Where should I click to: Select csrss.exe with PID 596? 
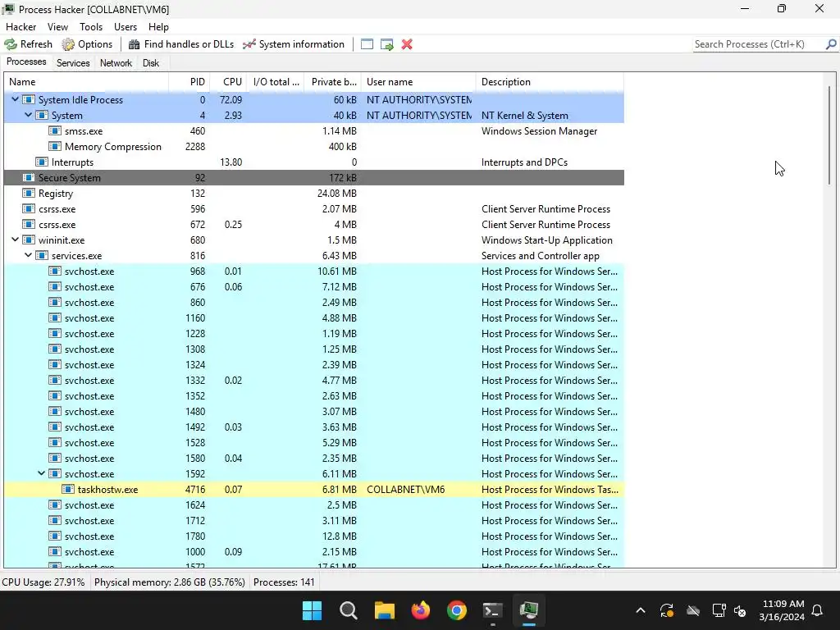[x=314, y=209]
